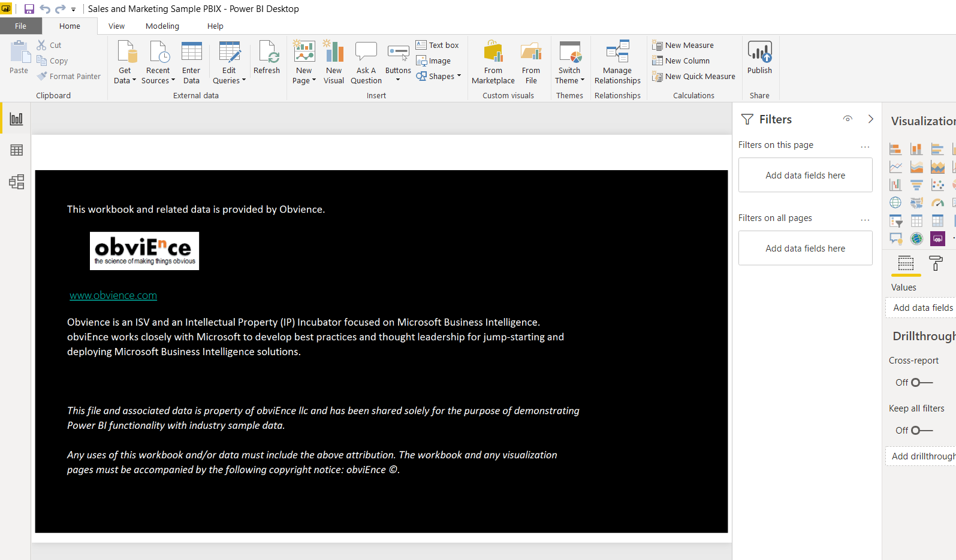The image size is (956, 560).
Task: Click Cut in Clipboard group
Action: click(x=49, y=45)
